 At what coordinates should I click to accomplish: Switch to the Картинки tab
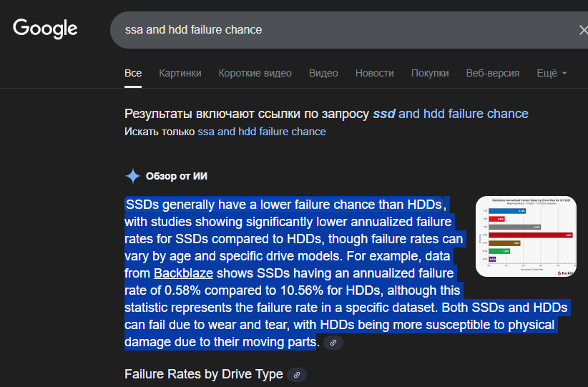click(180, 73)
